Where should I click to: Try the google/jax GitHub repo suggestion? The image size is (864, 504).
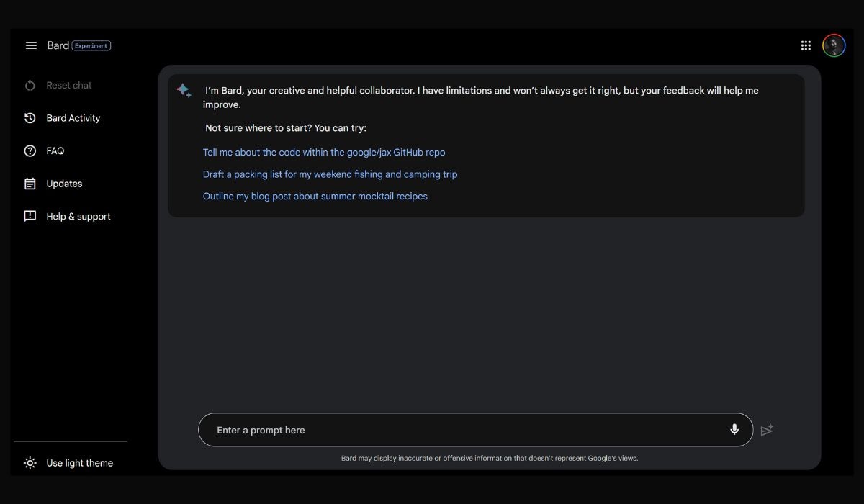(324, 153)
